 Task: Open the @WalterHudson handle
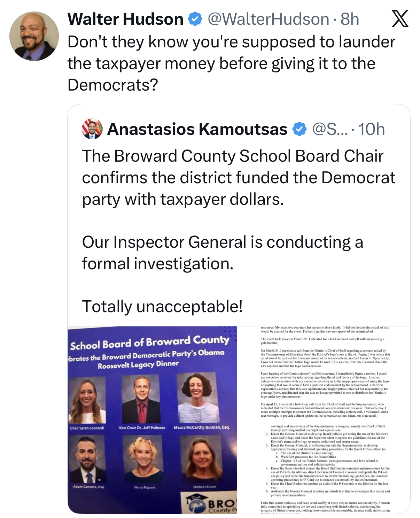[268, 19]
